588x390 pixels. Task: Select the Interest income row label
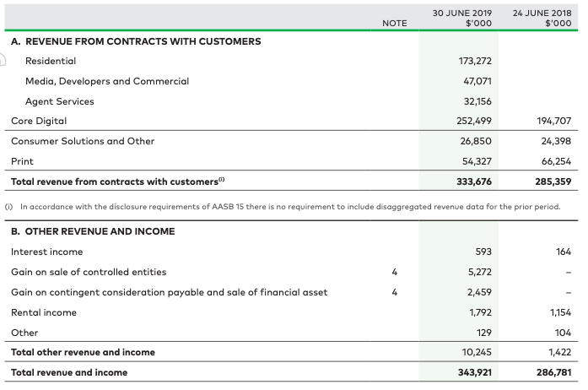[x=47, y=252]
